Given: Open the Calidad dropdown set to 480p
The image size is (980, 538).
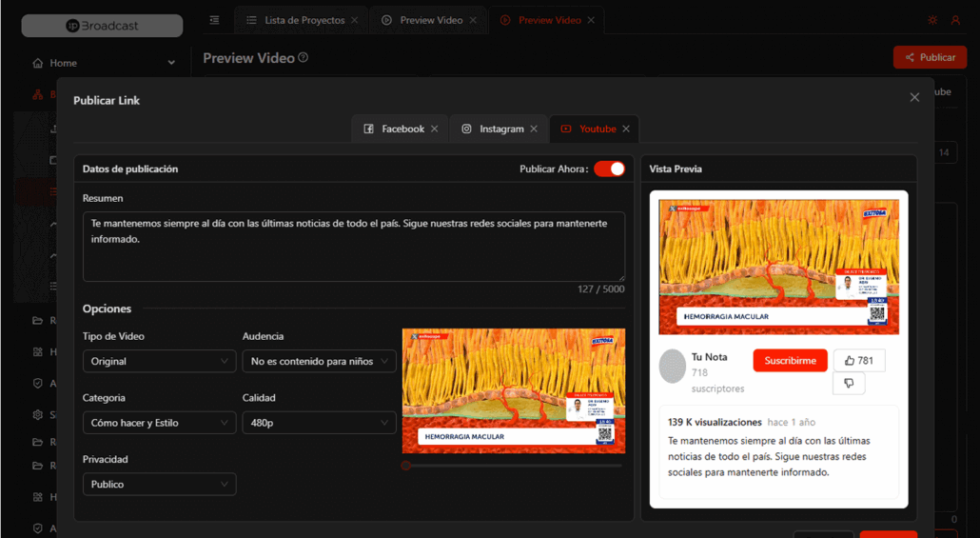Looking at the screenshot, I should [319, 423].
